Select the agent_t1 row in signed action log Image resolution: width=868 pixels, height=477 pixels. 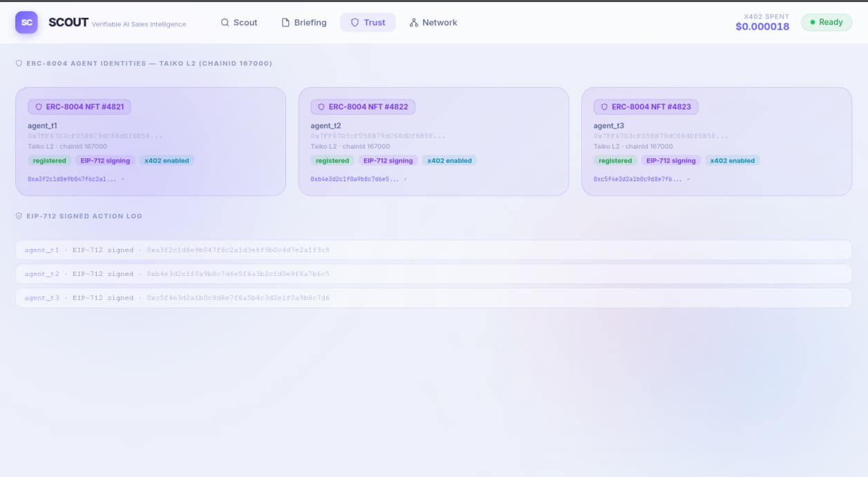click(x=433, y=250)
